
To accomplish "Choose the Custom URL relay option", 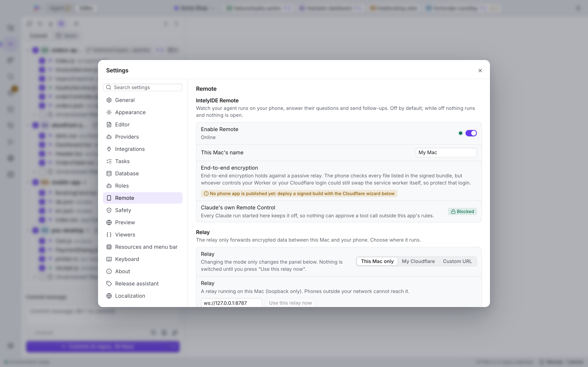I will 457,261.
